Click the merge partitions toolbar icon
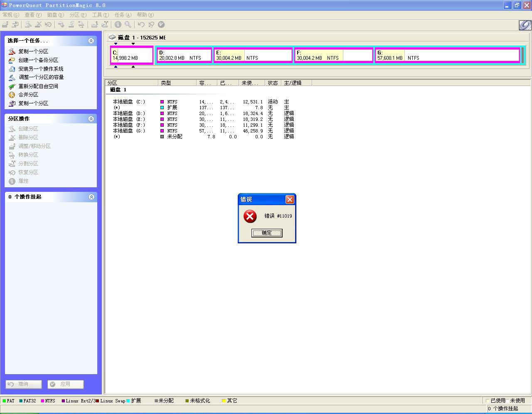532x414 pixels. coord(95,24)
